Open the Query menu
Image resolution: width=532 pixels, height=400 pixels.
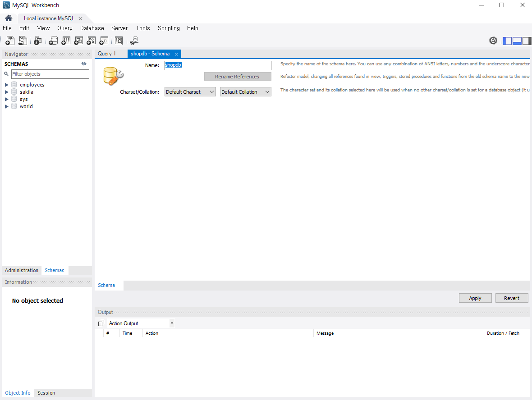click(65, 28)
